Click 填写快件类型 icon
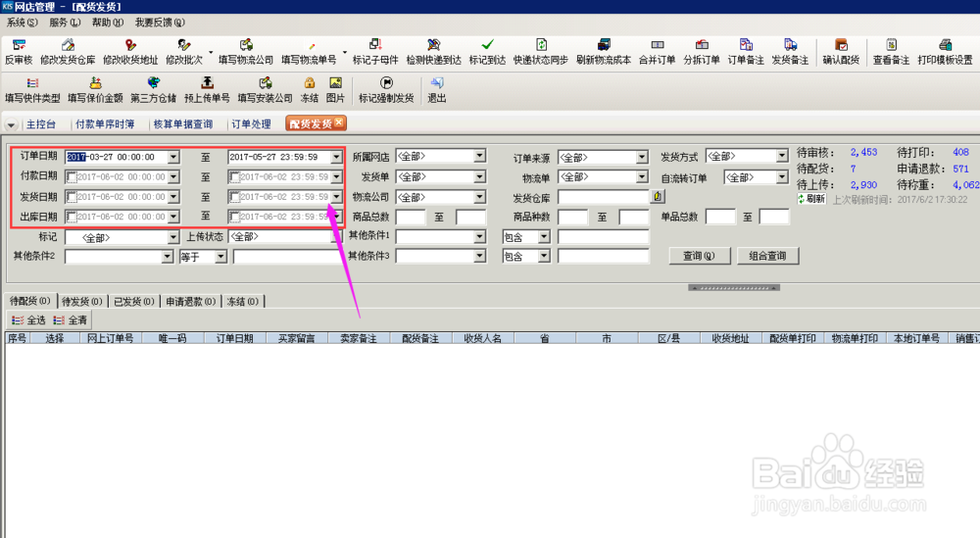This screenshot has height=538, width=980. pos(32,90)
